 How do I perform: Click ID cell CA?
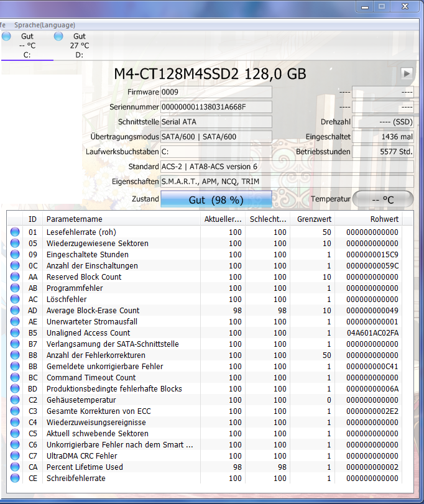tap(33, 467)
